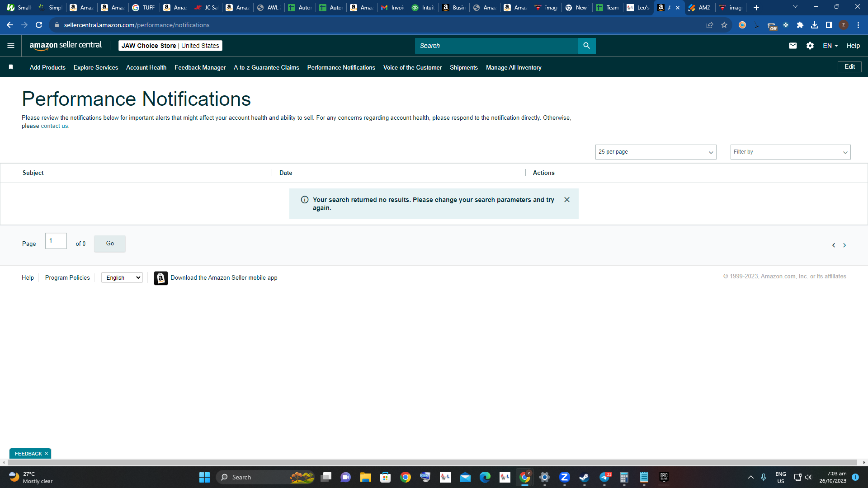The height and width of the screenshot is (488, 868).
Task: Share this page icon in address bar
Action: (710, 25)
